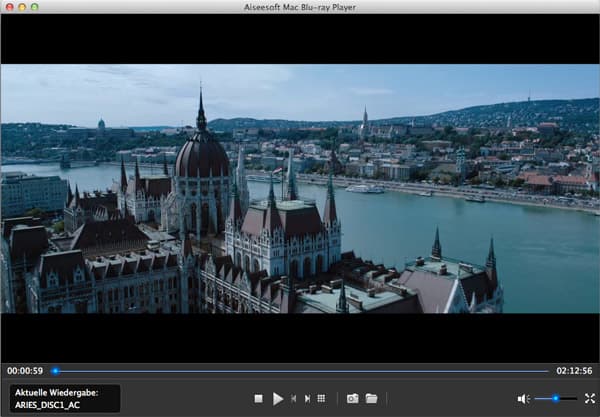Zoom the window using green button

(x=35, y=7)
